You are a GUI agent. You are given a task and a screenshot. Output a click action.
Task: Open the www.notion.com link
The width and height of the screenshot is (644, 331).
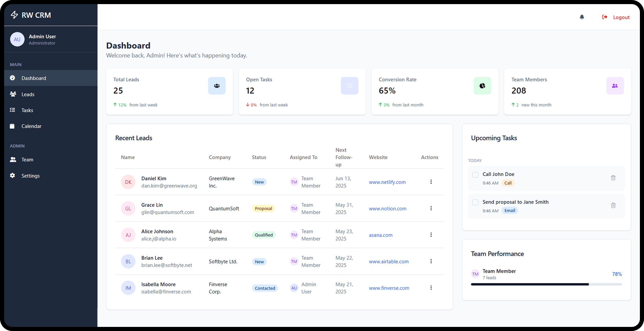(x=388, y=209)
